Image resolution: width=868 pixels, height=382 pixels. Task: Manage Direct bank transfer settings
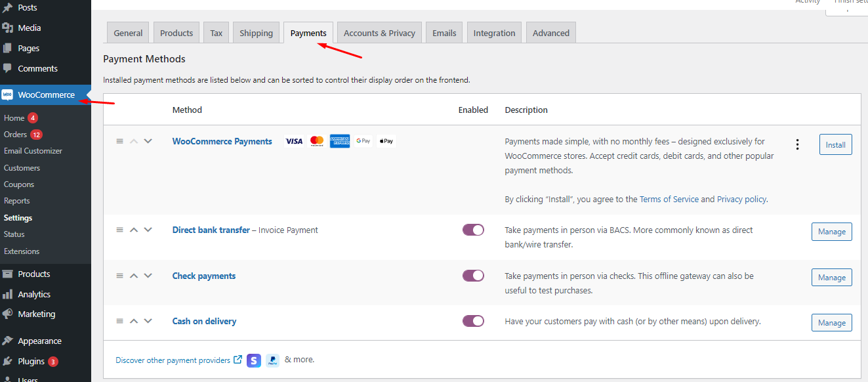832,232
